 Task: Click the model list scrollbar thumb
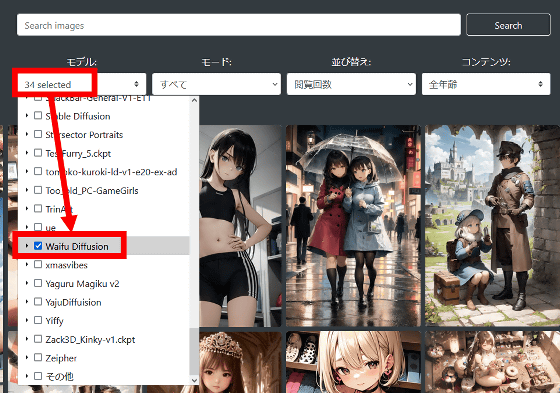[x=194, y=351]
